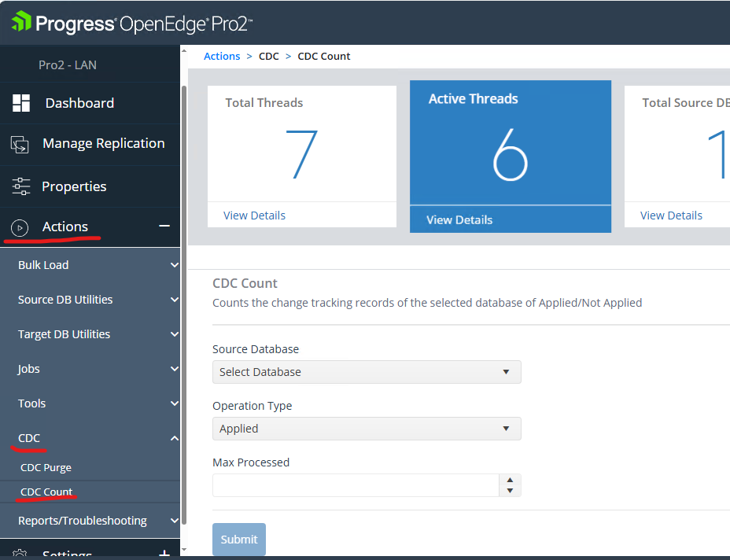Click the Submit button
This screenshot has width=730, height=560.
(x=239, y=539)
